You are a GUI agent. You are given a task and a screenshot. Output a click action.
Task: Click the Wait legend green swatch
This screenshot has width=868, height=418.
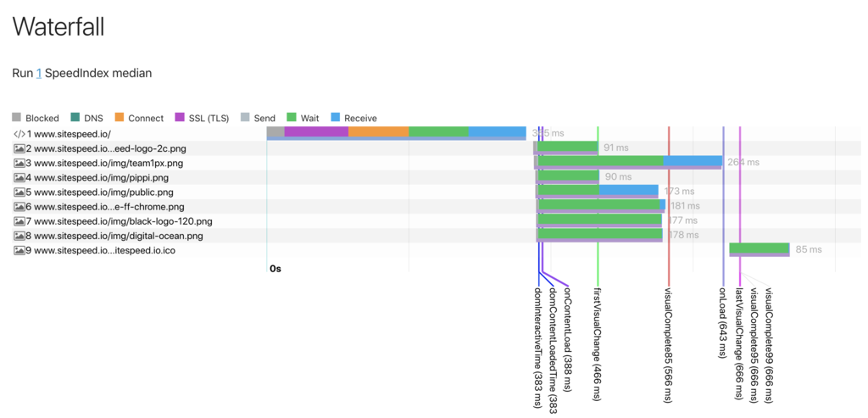coord(292,117)
